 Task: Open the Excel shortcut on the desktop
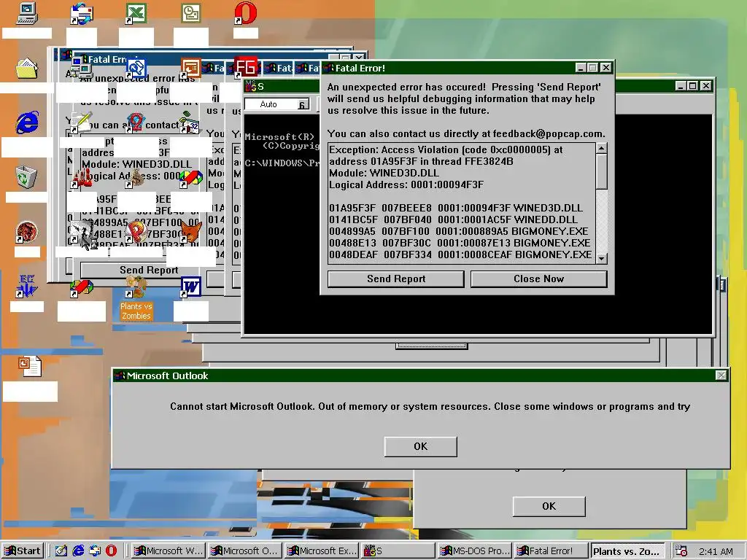(136, 13)
